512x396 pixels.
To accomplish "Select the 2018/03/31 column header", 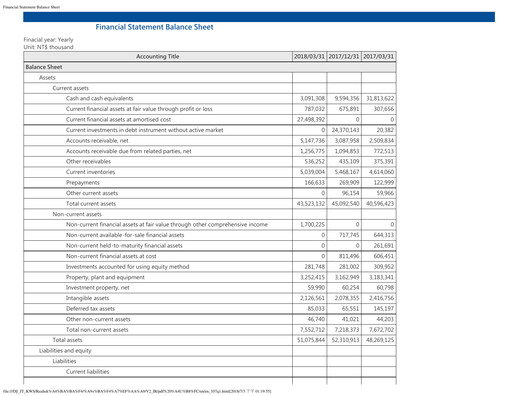I will (309, 56).
